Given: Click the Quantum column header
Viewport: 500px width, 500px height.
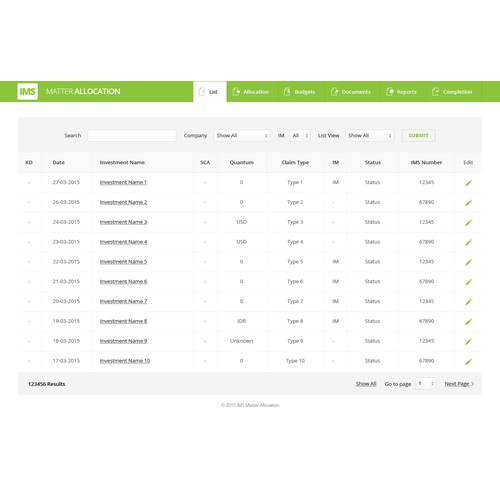Looking at the screenshot, I should (x=241, y=163).
